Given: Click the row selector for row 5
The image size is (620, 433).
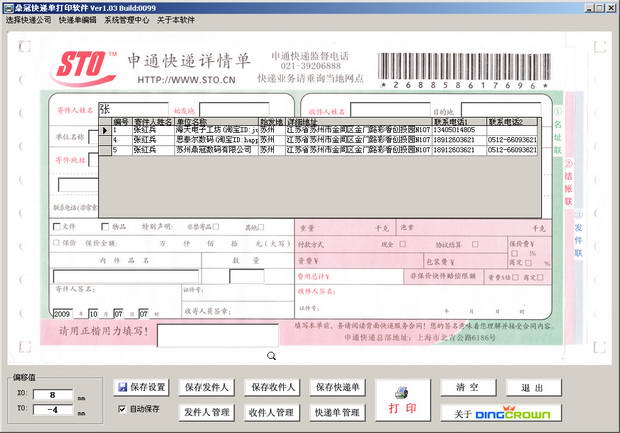Looking at the screenshot, I should coord(105,150).
